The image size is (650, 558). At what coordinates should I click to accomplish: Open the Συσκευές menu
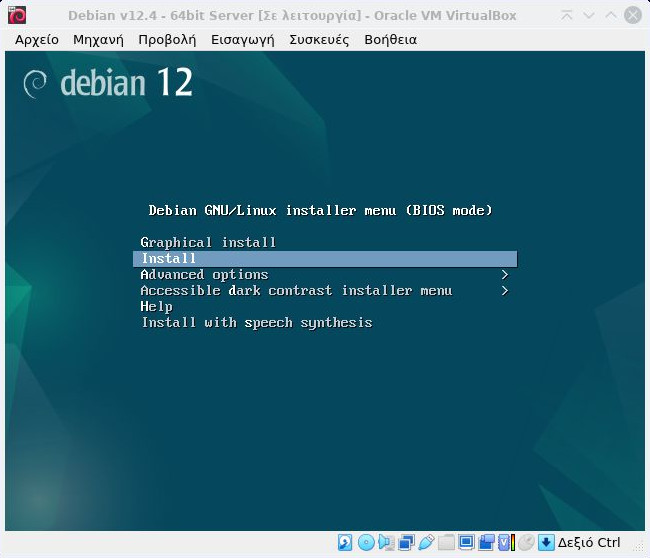pyautogui.click(x=319, y=39)
